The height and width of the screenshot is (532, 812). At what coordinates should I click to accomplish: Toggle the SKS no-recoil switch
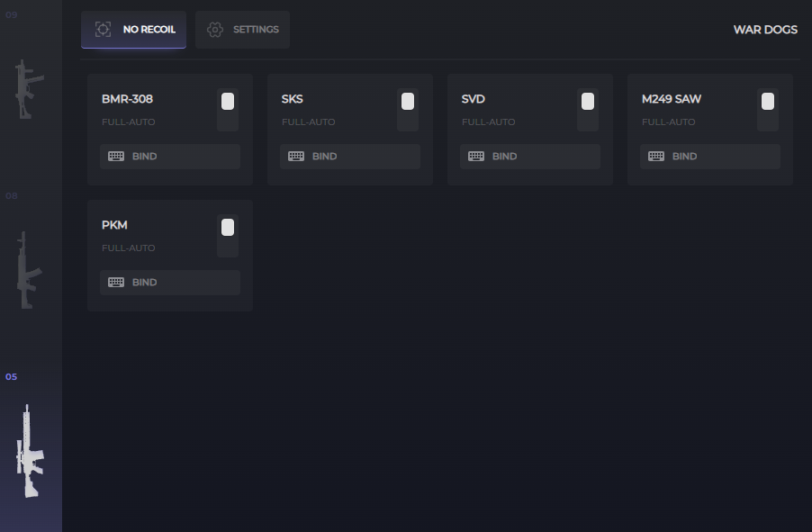tap(408, 110)
